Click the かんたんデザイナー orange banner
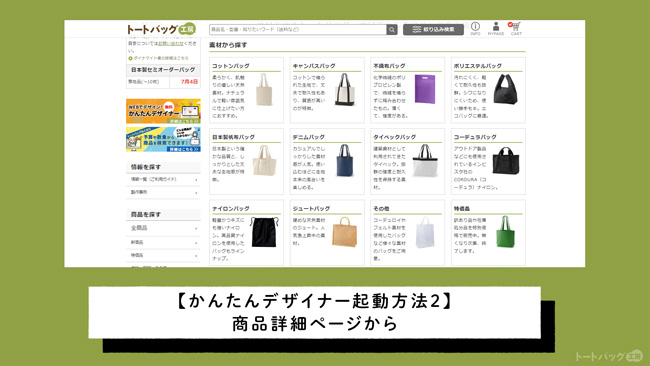Image resolution: width=650 pixels, height=366 pixels. pyautogui.click(x=163, y=111)
